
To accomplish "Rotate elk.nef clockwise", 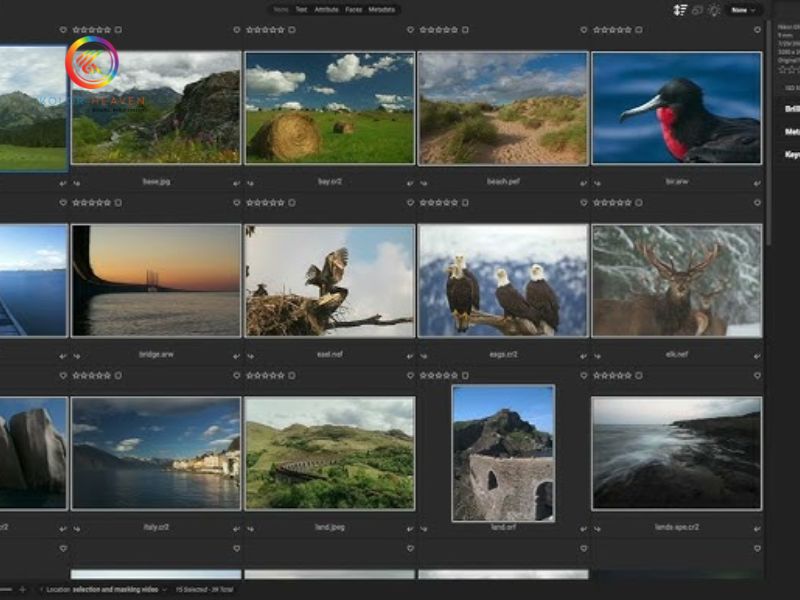I will [757, 356].
